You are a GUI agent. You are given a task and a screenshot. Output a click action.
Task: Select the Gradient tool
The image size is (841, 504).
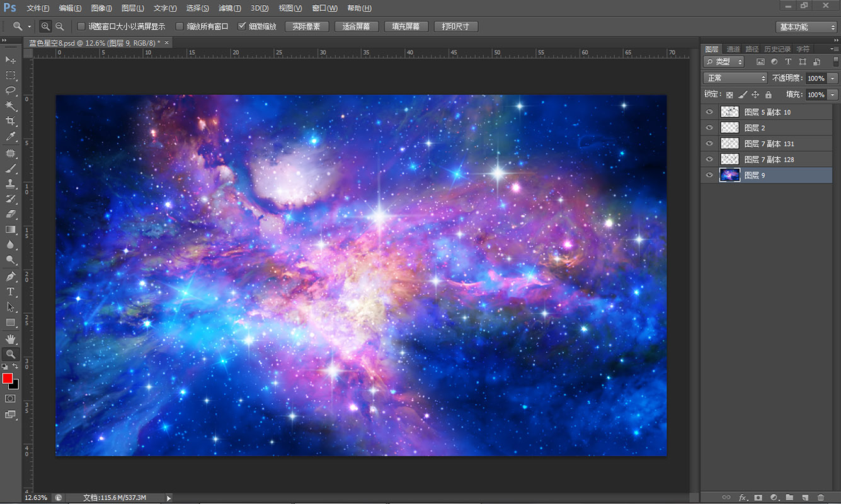(11, 229)
